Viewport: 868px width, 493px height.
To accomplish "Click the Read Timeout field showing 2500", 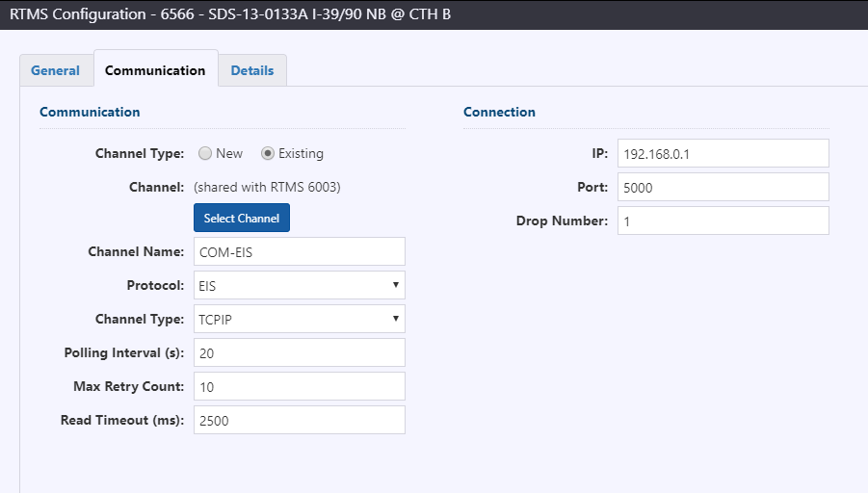I will click(300, 421).
